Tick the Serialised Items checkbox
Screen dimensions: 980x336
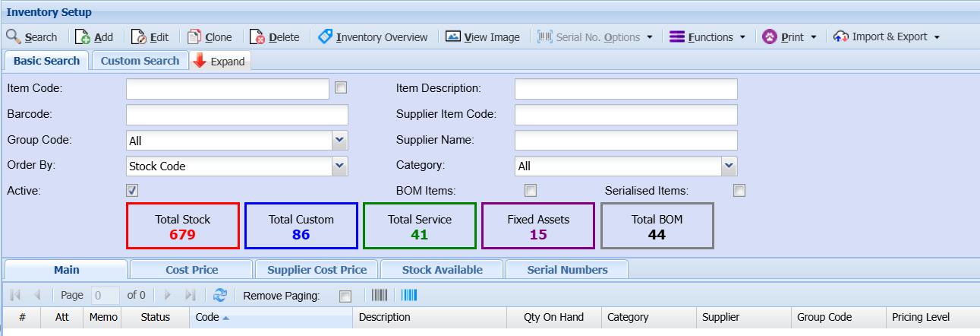coord(739,190)
